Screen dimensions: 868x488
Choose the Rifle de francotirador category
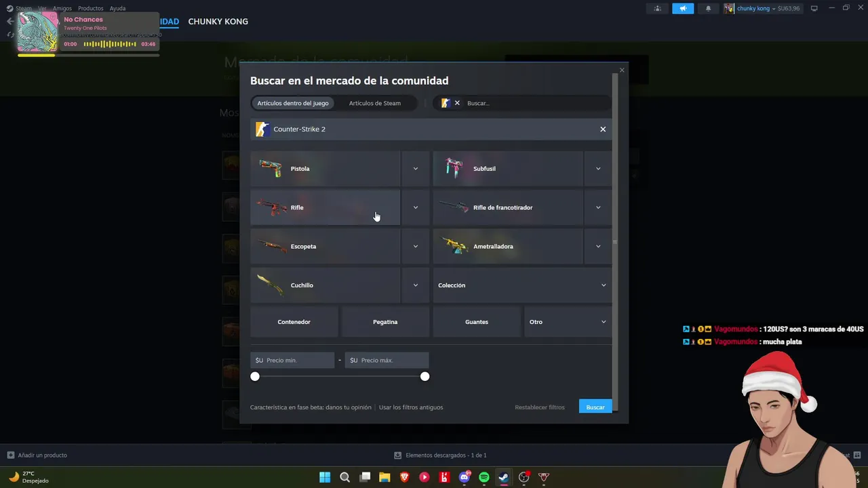[507, 207]
